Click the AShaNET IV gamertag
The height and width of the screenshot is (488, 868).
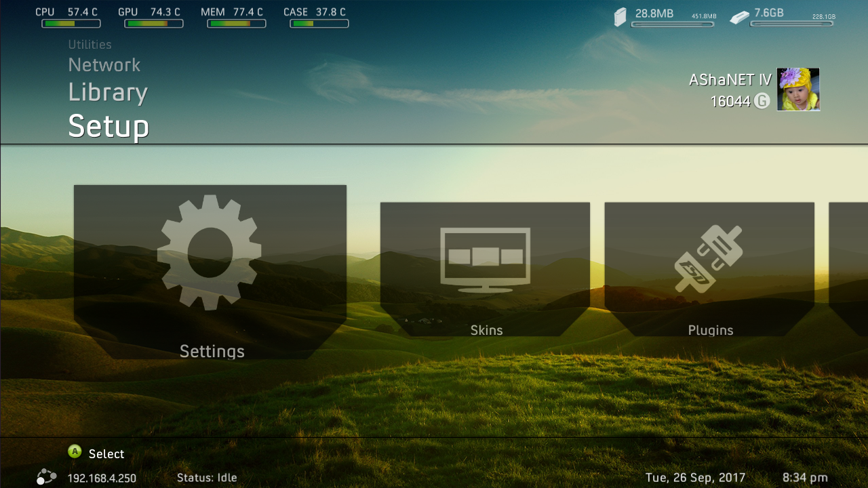pos(730,80)
